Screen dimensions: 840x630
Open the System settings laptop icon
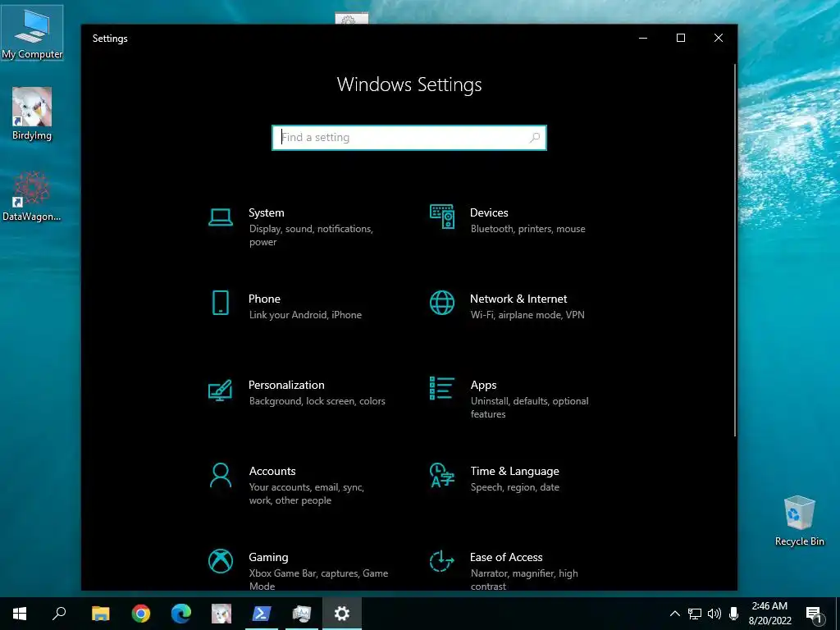pos(220,217)
